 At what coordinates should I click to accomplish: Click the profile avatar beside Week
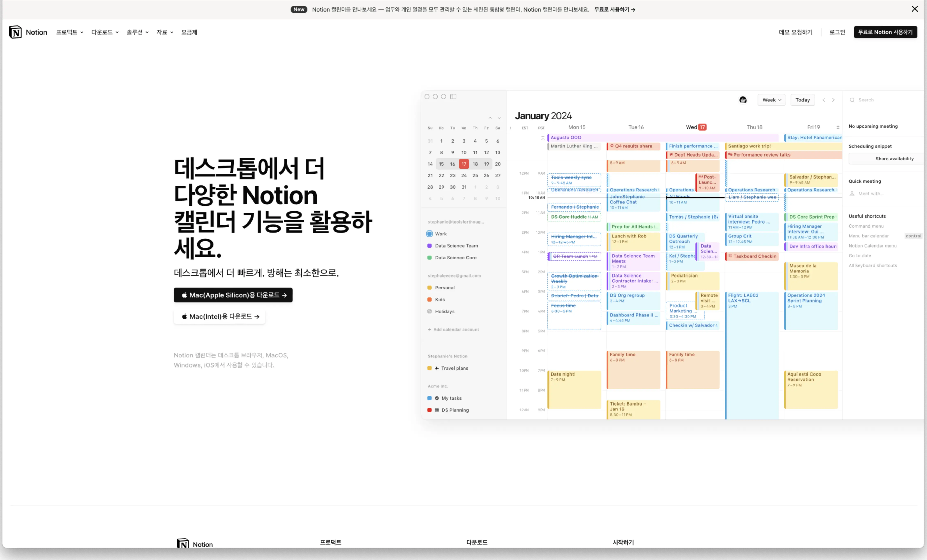tap(743, 100)
